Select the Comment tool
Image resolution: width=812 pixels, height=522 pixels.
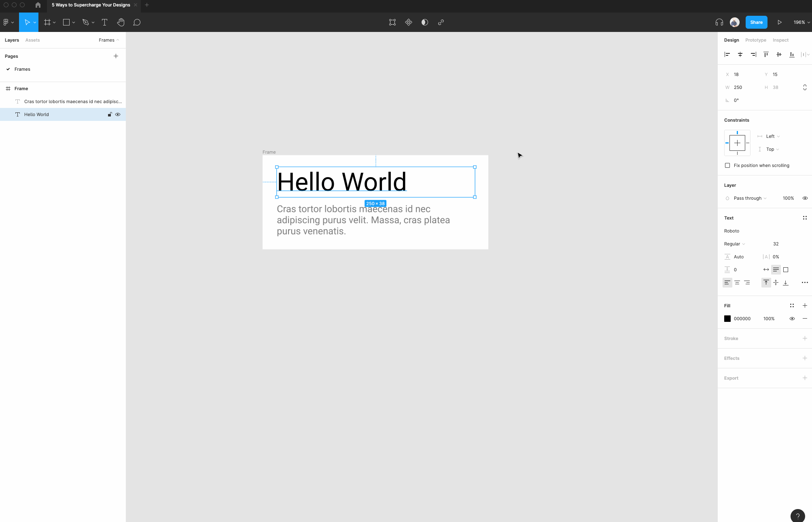click(137, 22)
